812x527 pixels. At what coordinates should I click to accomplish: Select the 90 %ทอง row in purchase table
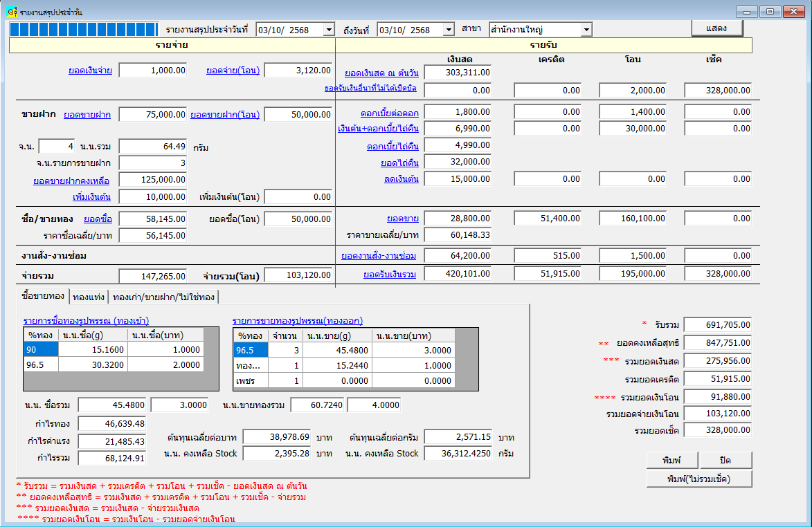coord(41,350)
